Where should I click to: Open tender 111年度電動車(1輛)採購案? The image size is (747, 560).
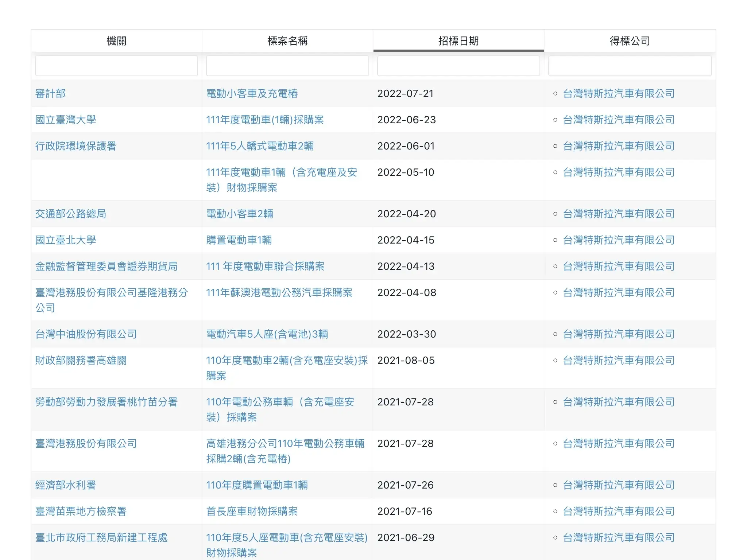[265, 120]
